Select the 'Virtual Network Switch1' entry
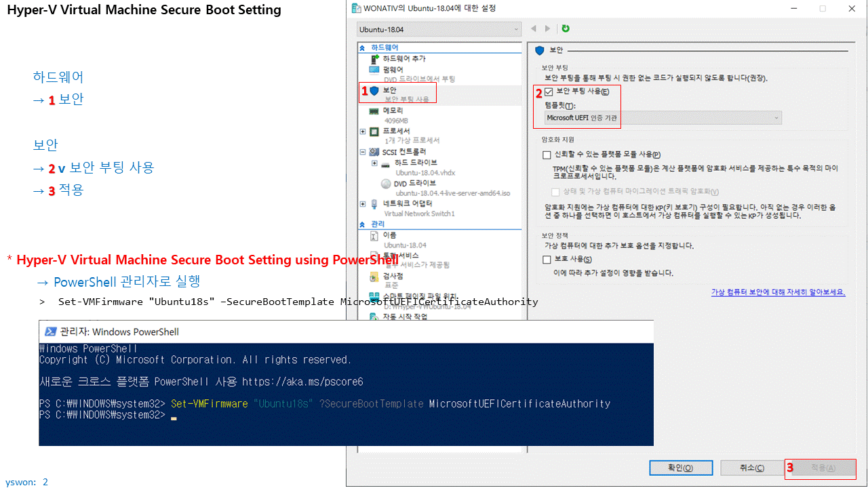The image size is (868, 488). click(419, 213)
